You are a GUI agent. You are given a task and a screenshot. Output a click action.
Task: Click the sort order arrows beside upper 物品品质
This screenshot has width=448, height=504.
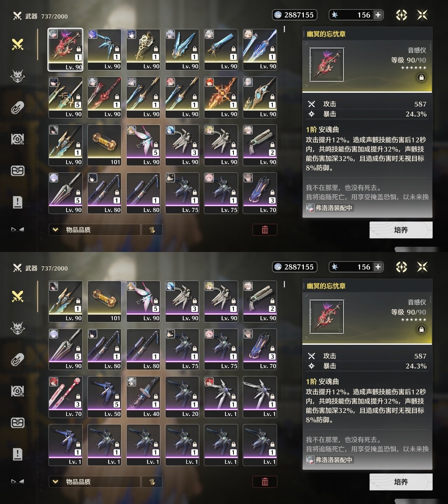tap(152, 230)
